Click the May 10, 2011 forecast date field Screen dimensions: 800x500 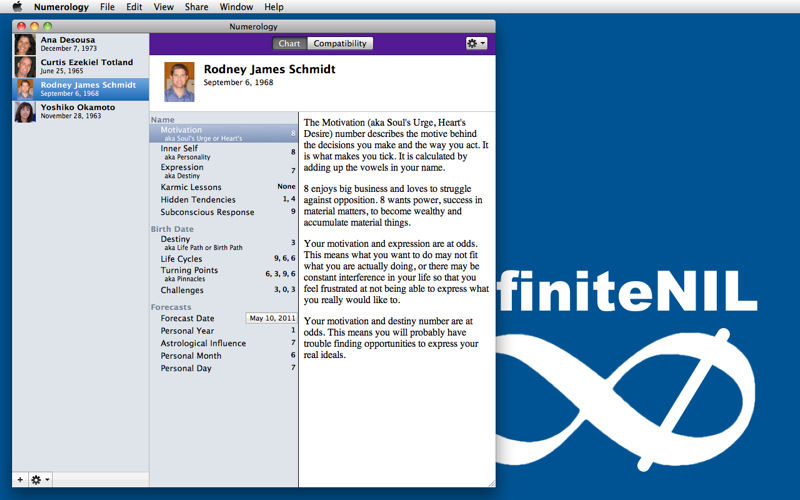(271, 318)
